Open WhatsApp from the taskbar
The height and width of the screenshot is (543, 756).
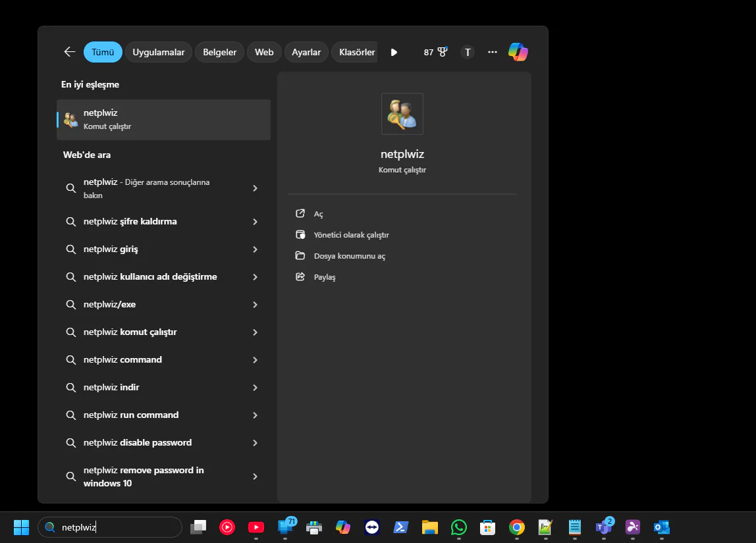[458, 527]
